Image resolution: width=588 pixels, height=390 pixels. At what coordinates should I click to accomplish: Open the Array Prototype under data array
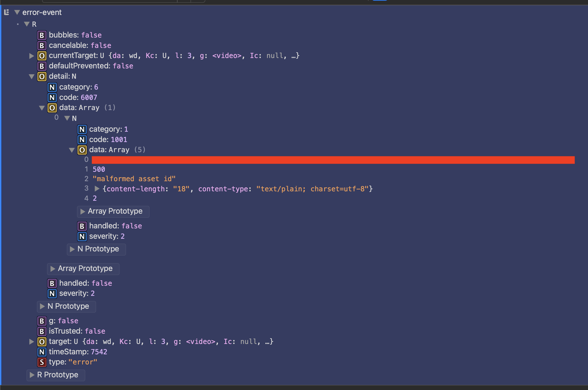pyautogui.click(x=113, y=211)
